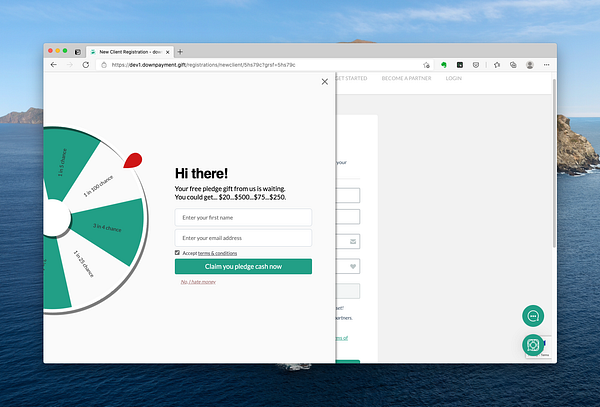Click the address bar URL
Viewport: 600px width, 407px height.
click(203, 65)
